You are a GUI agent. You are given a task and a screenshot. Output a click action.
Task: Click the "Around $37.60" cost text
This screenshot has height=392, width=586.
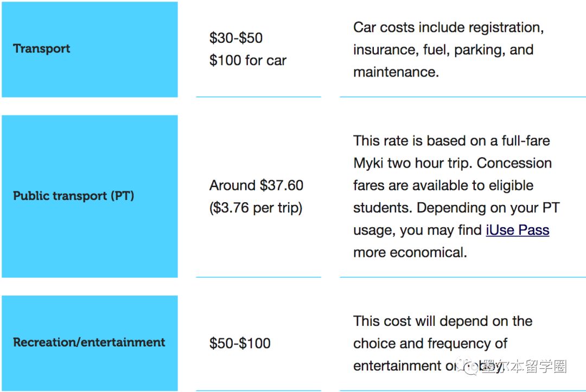256,185
